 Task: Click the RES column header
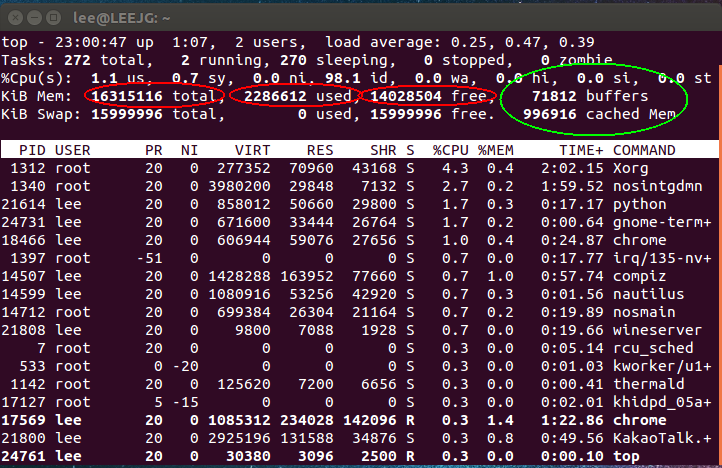(320, 150)
